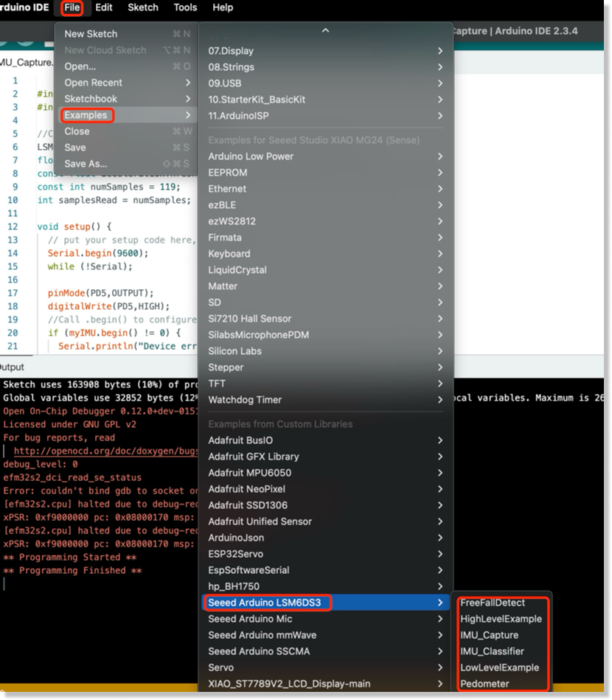Open the IMU_Capture example
612x700 pixels.
pos(502,635)
